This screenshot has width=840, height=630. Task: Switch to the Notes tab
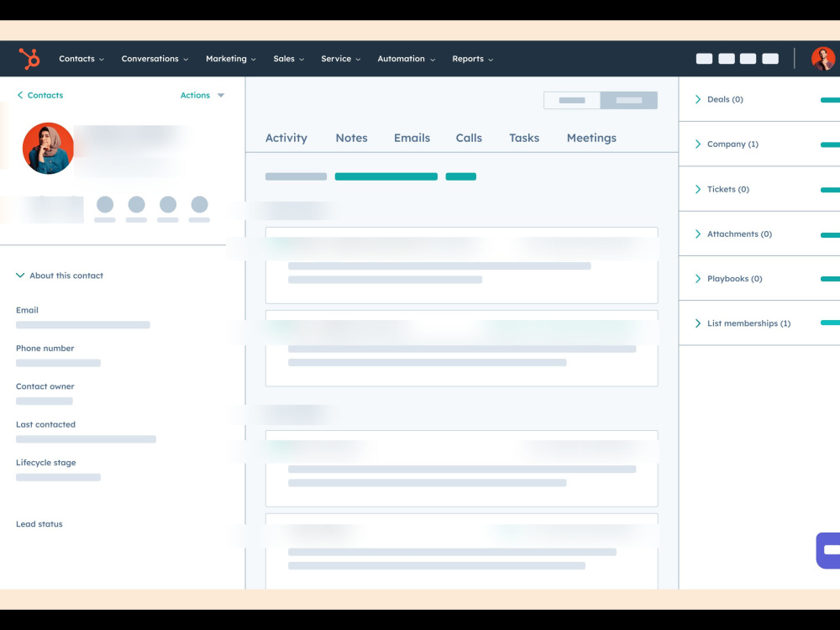[351, 138]
